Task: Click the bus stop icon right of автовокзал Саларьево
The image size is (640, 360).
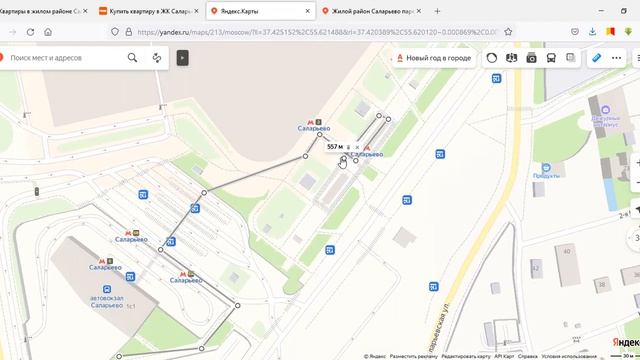Action: tap(130, 277)
